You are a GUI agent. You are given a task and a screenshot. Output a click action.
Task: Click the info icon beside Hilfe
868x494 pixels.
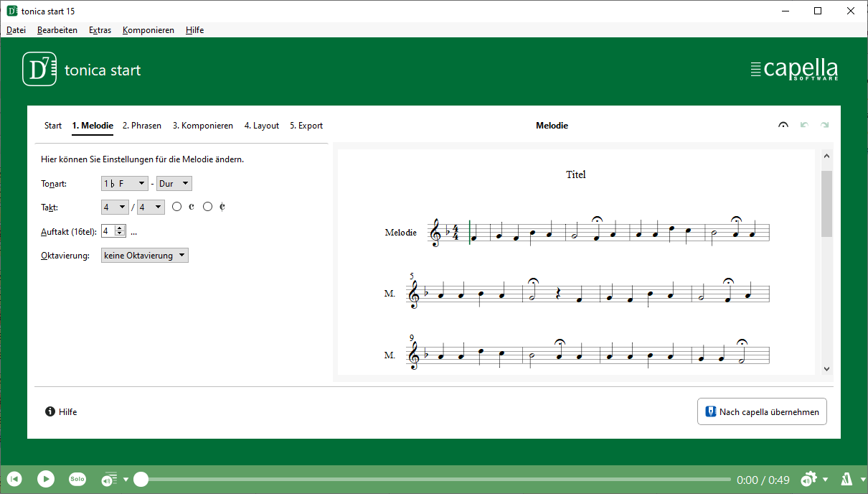pyautogui.click(x=50, y=412)
